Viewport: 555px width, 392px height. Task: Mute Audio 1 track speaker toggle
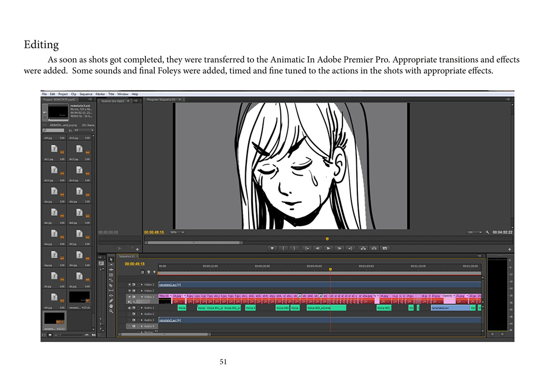click(x=130, y=308)
